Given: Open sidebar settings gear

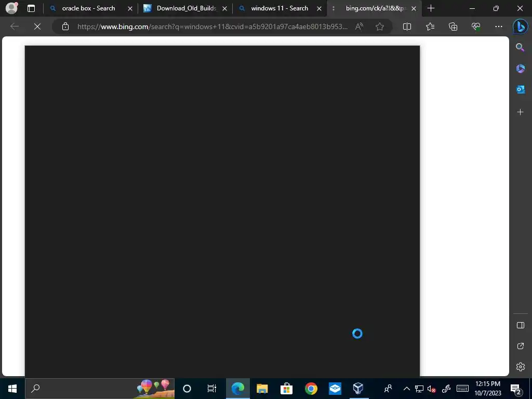Looking at the screenshot, I should (x=520, y=367).
